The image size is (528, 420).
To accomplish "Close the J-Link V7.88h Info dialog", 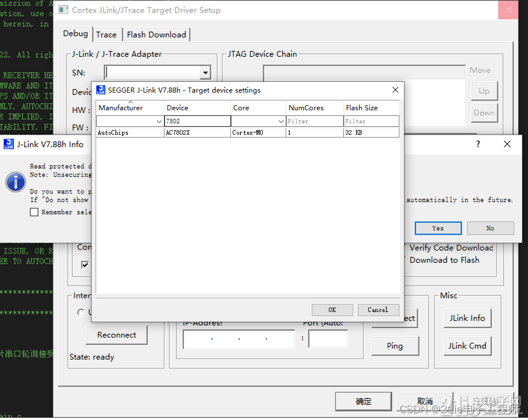I will 507,144.
